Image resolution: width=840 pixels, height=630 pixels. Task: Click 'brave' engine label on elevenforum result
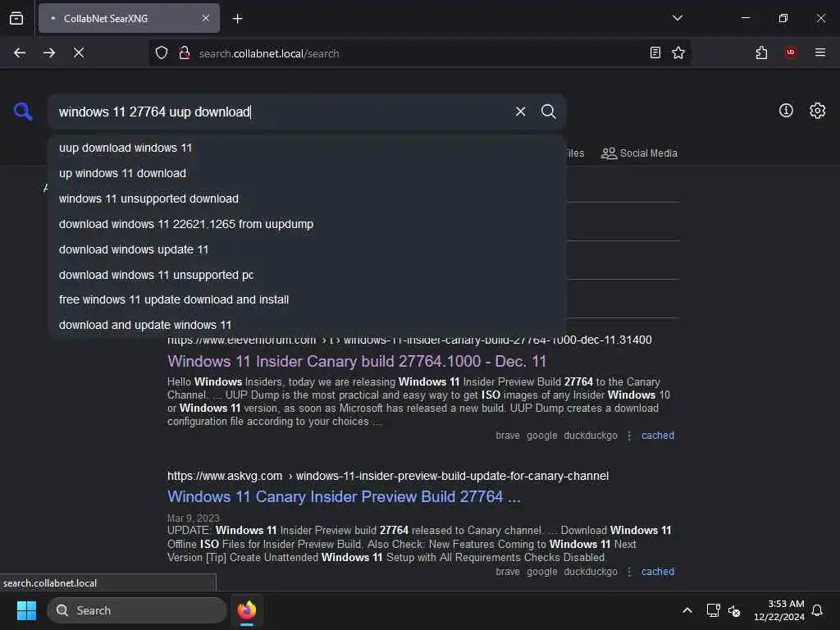(507, 436)
